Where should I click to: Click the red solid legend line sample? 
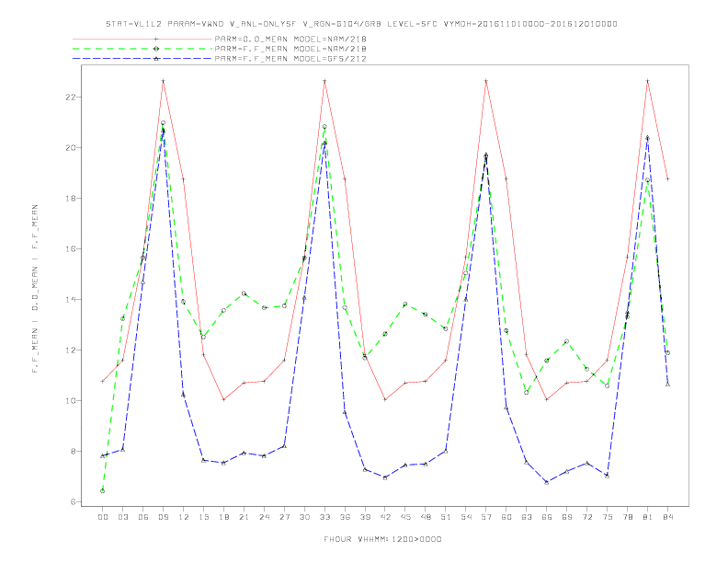point(142,39)
